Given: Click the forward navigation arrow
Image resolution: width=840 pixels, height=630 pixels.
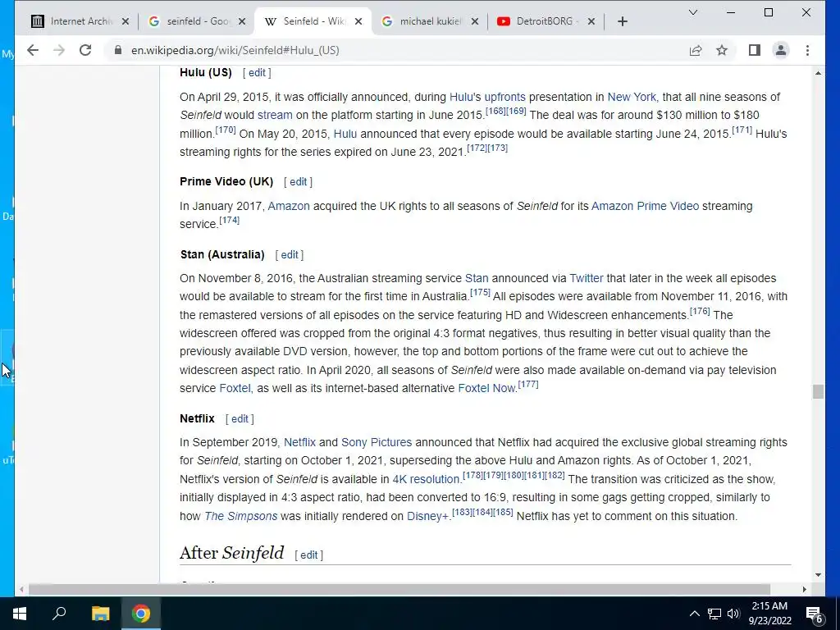Looking at the screenshot, I should tap(59, 50).
